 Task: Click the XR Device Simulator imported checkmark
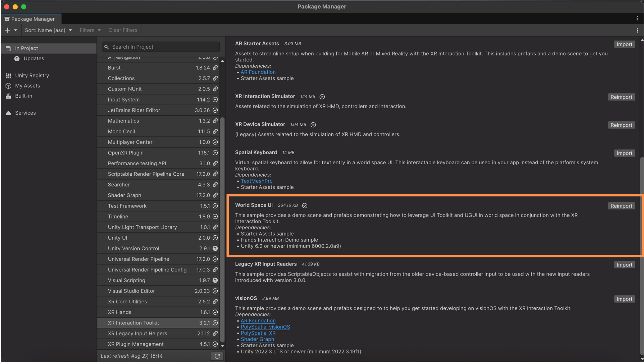pos(313,125)
